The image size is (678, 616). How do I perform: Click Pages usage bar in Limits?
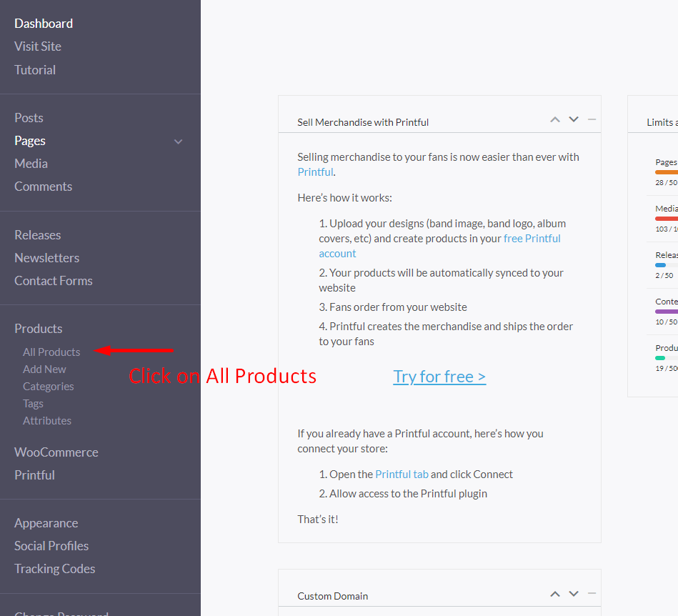click(x=667, y=172)
